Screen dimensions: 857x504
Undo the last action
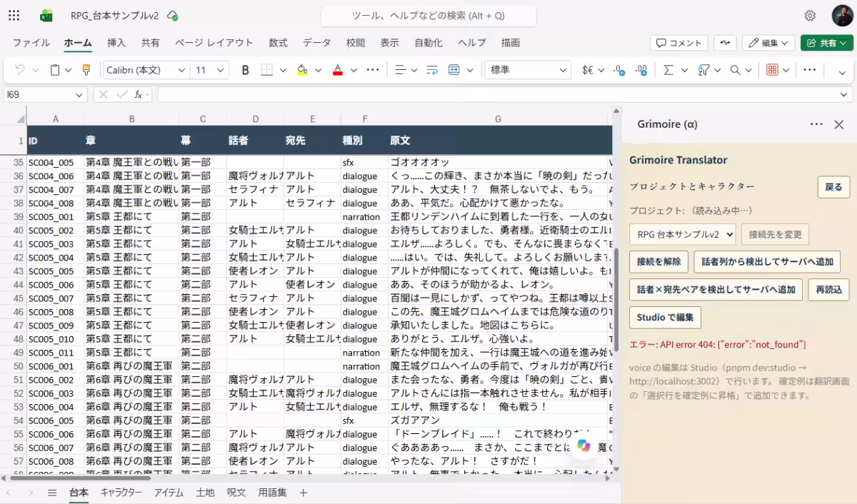click(20, 70)
